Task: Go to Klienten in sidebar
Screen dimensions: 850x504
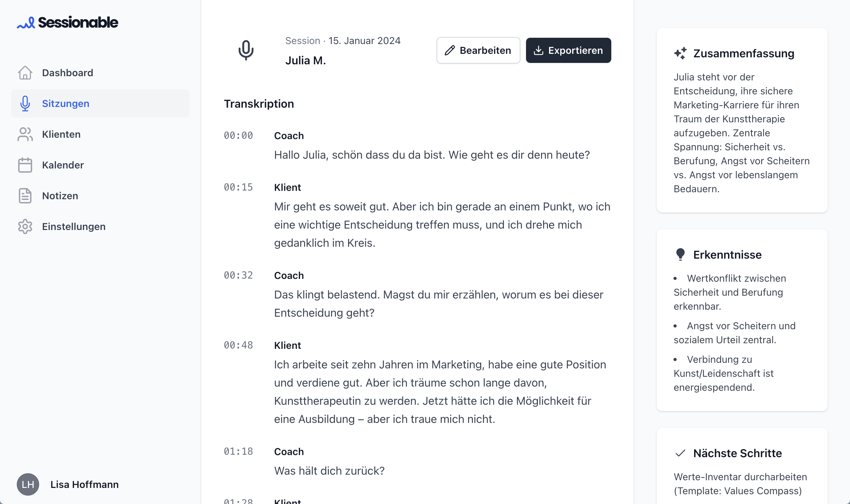Action: [x=62, y=134]
